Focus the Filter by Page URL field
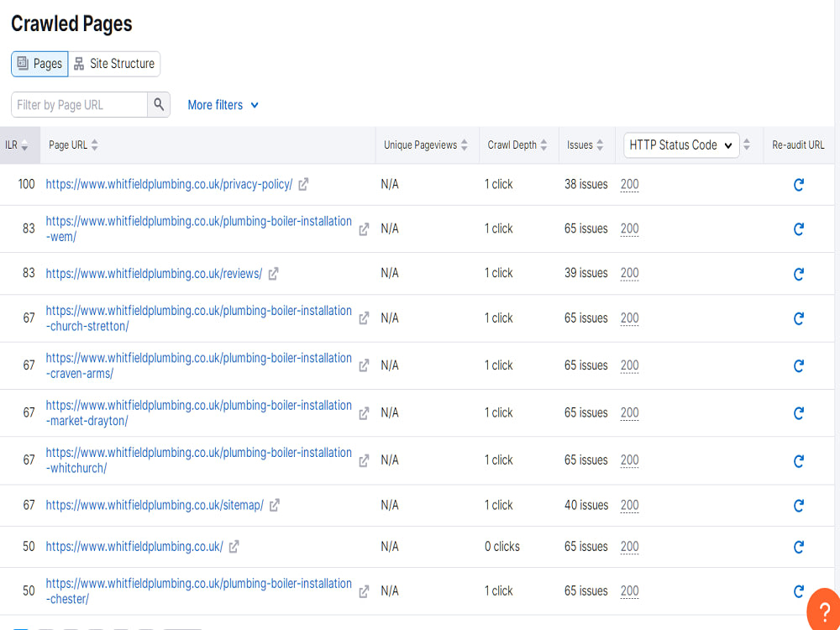The width and height of the screenshot is (840, 630). pyautogui.click(x=79, y=104)
